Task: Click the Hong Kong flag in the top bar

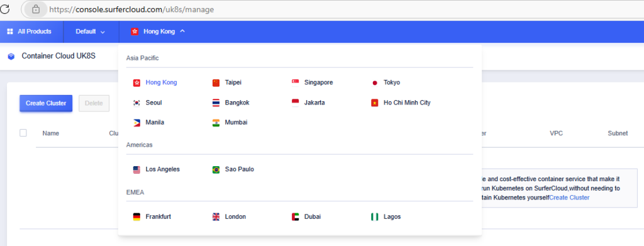Action: (135, 31)
